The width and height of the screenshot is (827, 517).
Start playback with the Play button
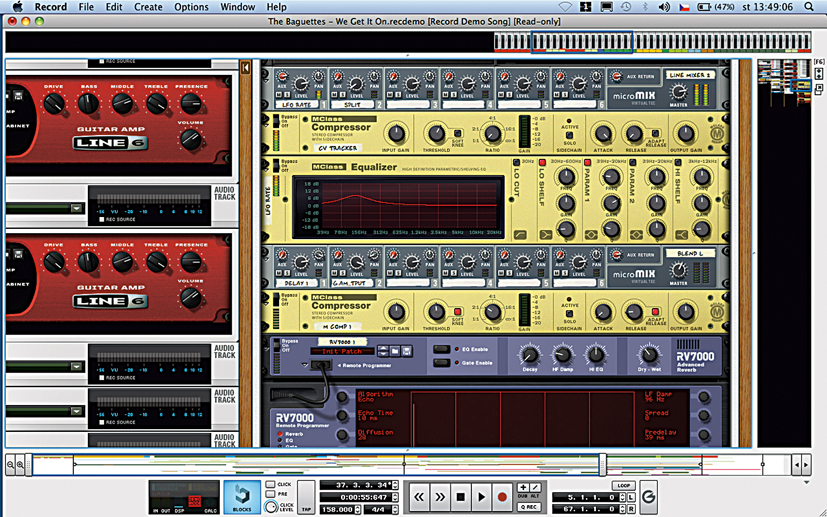point(481,497)
